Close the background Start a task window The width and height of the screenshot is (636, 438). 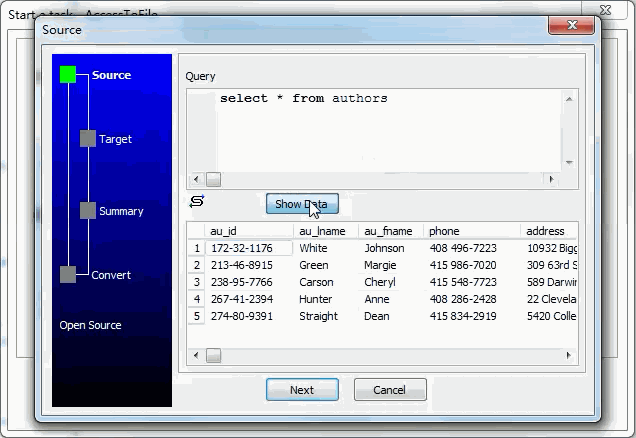click(x=605, y=10)
